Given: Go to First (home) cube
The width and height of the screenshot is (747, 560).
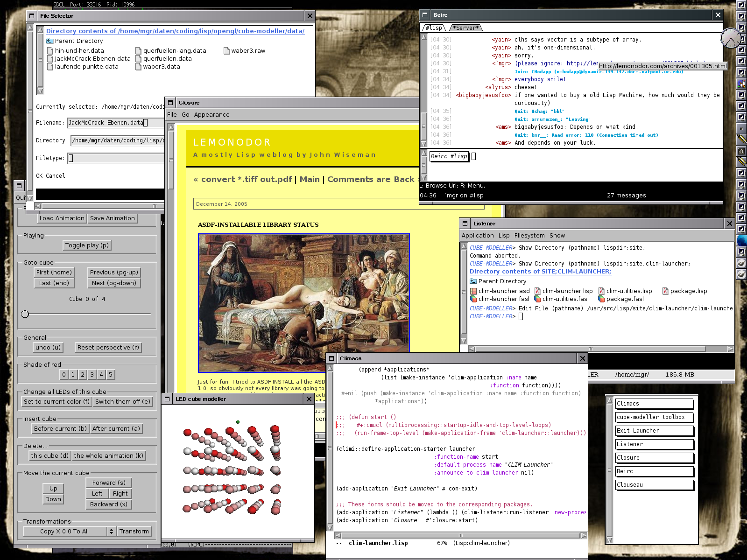Looking at the screenshot, I should pos(54,273).
